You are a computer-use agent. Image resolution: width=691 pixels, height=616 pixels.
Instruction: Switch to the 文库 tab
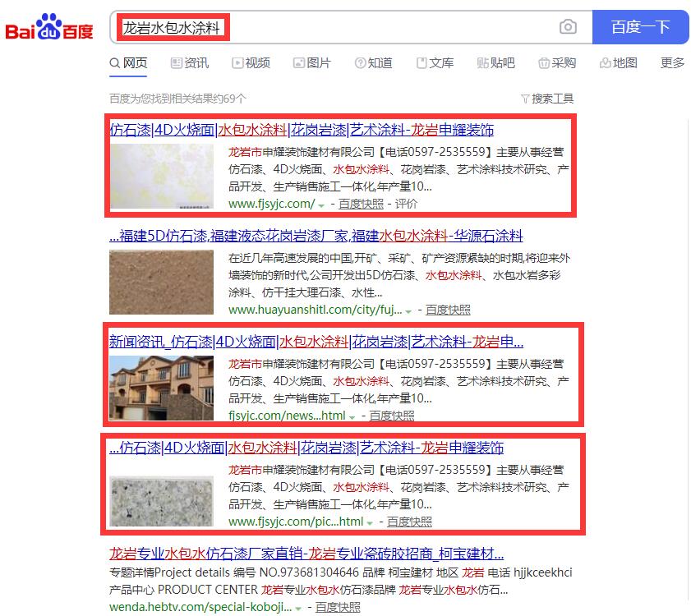pyautogui.click(x=435, y=63)
